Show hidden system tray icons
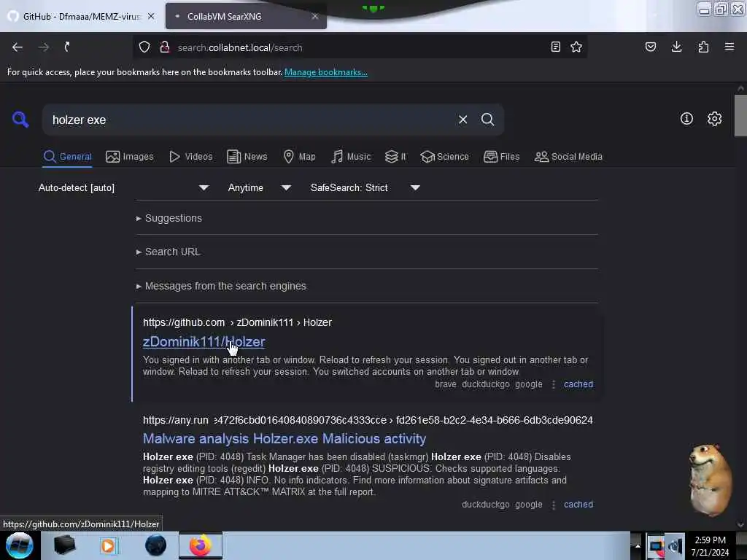This screenshot has height=560, width=747. (638, 545)
